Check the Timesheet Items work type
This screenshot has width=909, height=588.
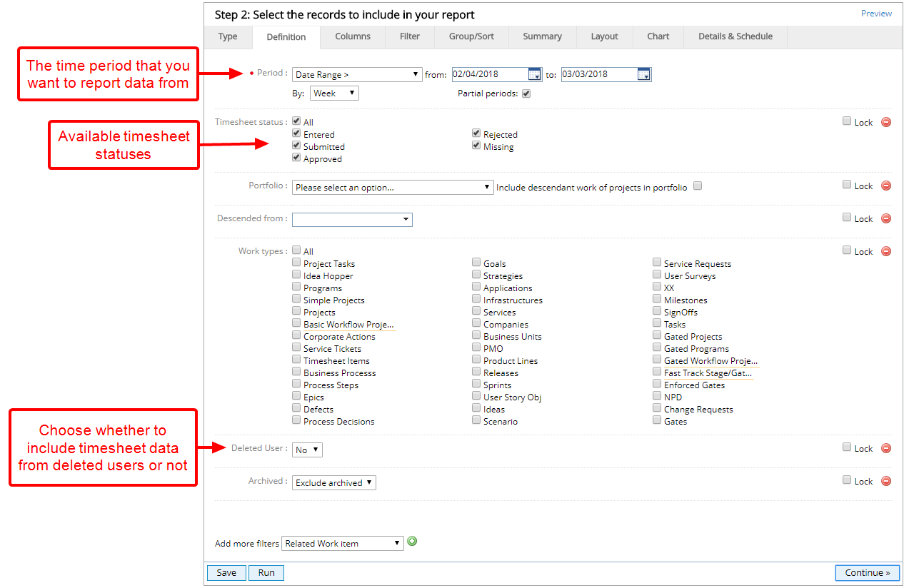click(x=296, y=360)
